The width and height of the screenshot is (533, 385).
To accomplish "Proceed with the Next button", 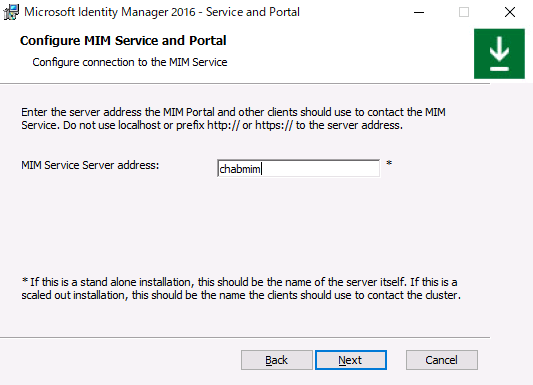I will [x=351, y=360].
